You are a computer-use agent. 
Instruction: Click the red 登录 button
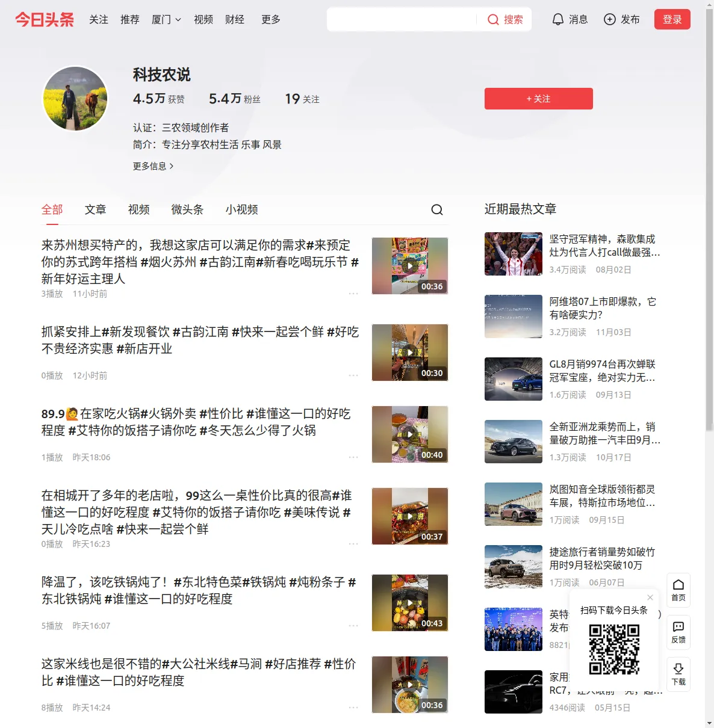[672, 19]
